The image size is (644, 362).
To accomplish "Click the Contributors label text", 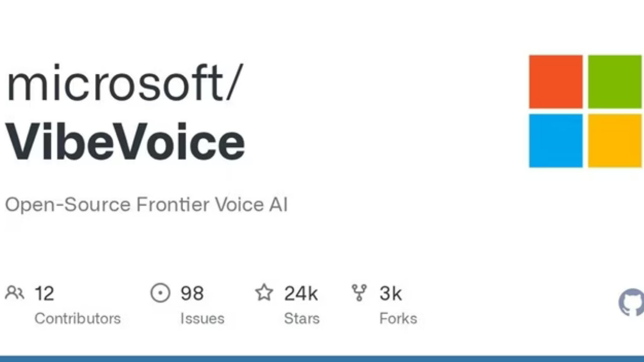I will click(x=77, y=318).
